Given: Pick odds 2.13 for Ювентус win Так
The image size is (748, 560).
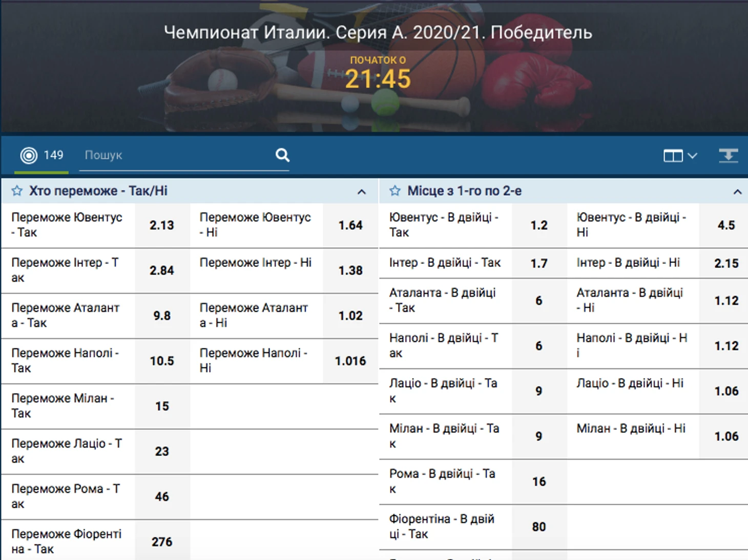Looking at the screenshot, I should pyautogui.click(x=162, y=225).
